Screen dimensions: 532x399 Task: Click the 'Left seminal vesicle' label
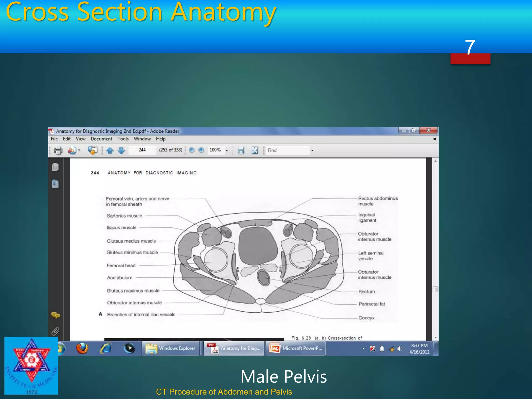click(370, 256)
